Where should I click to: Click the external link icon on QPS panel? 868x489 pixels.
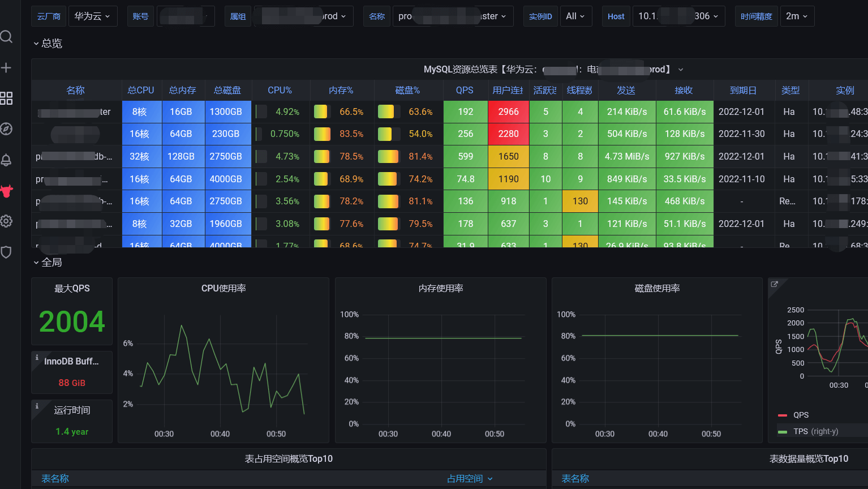pyautogui.click(x=775, y=284)
